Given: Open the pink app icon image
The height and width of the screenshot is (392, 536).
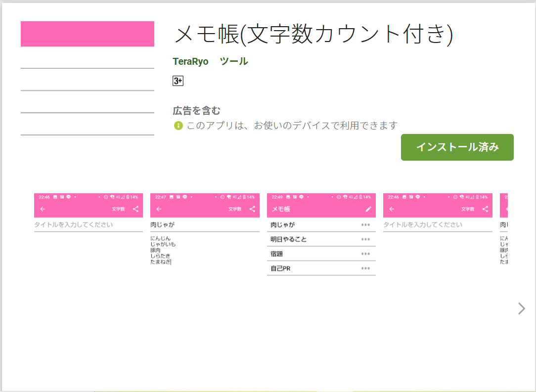Looking at the screenshot, I should (x=88, y=78).
